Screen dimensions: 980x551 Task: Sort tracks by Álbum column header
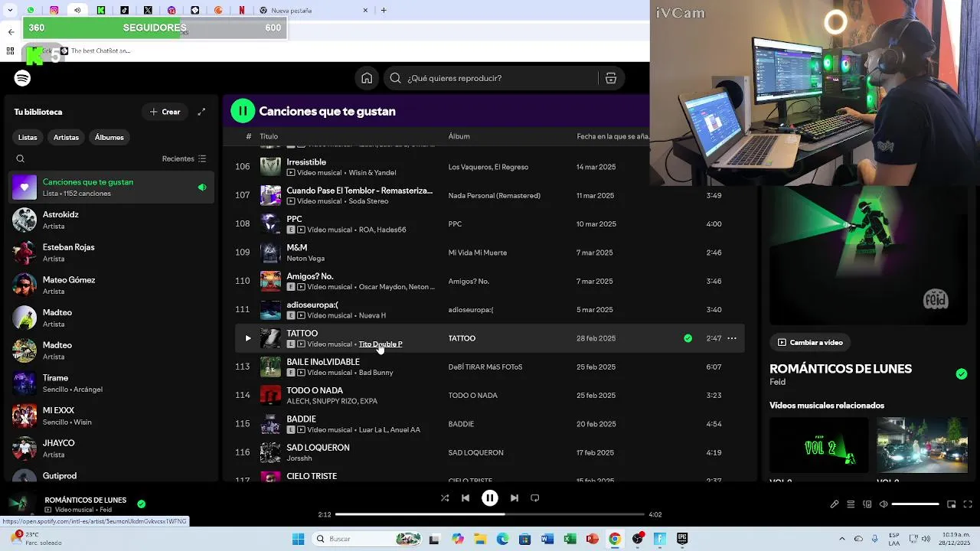459,136
